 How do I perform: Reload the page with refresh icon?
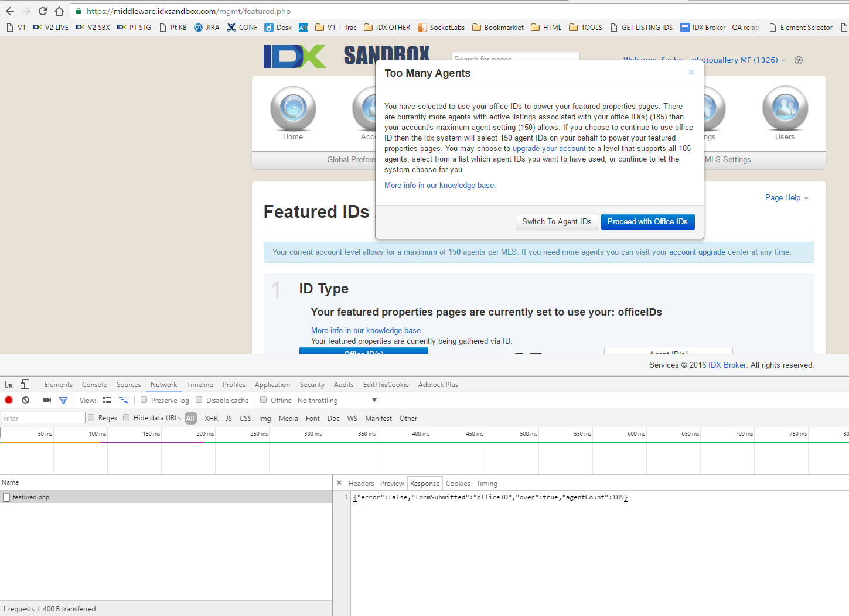43,11
